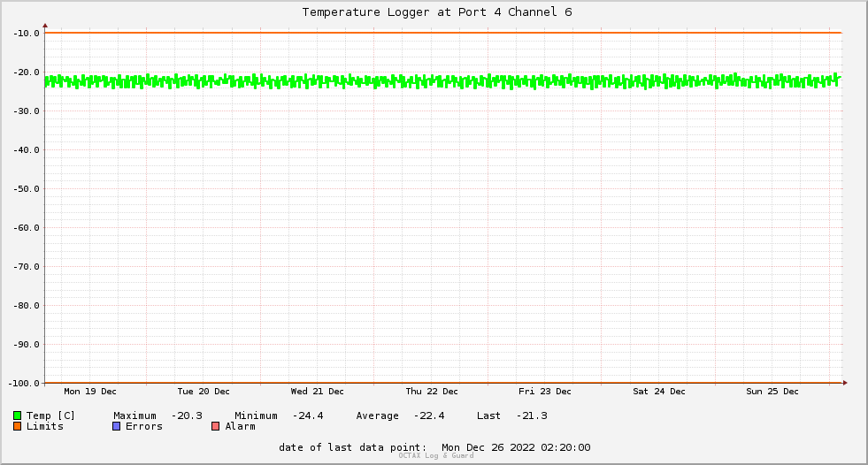The width and height of the screenshot is (868, 465).
Task: Click the -80.0 y-axis label
Action: pyautogui.click(x=27, y=306)
